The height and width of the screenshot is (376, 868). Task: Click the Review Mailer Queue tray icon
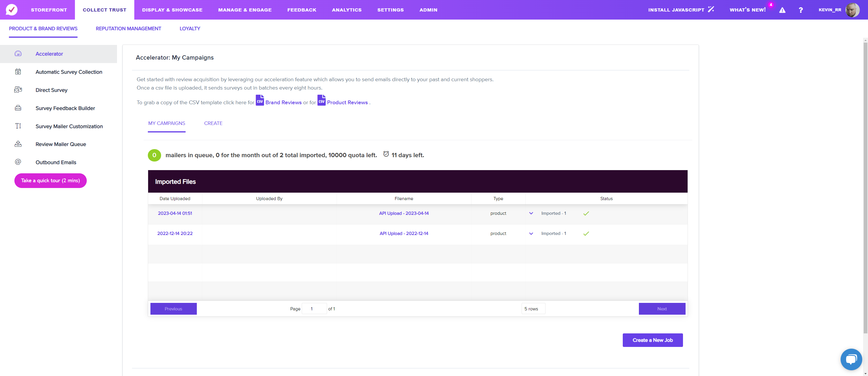click(x=18, y=144)
